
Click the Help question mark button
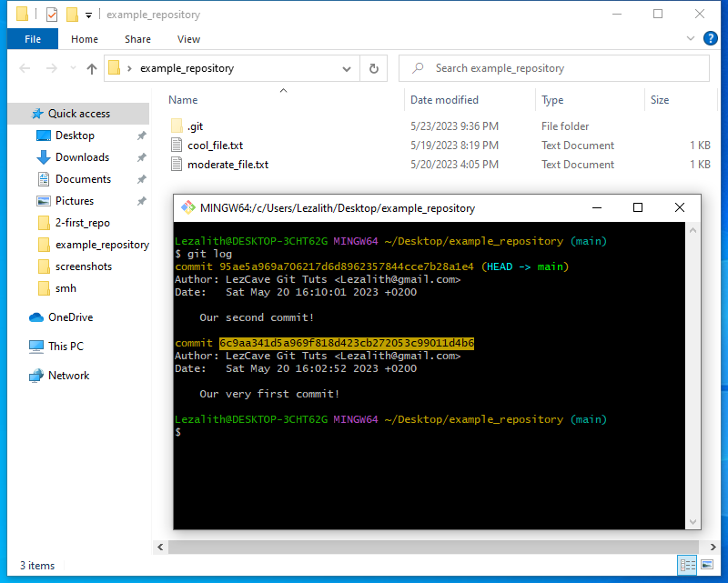click(711, 38)
